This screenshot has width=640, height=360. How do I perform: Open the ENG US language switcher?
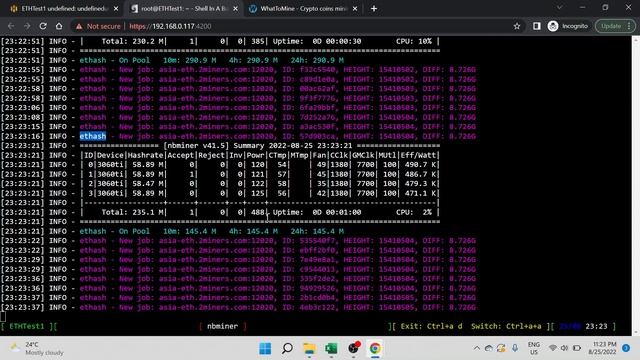pyautogui.click(x=533, y=348)
